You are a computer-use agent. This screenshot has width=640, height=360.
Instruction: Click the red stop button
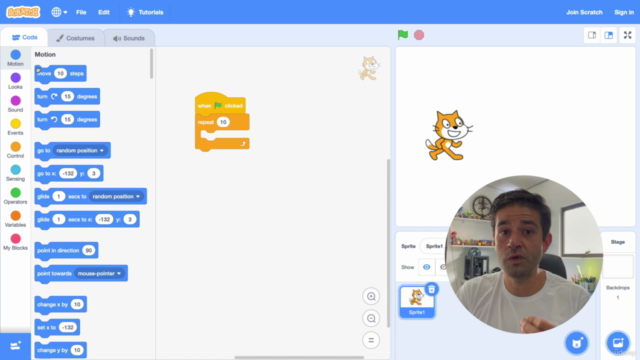point(419,35)
